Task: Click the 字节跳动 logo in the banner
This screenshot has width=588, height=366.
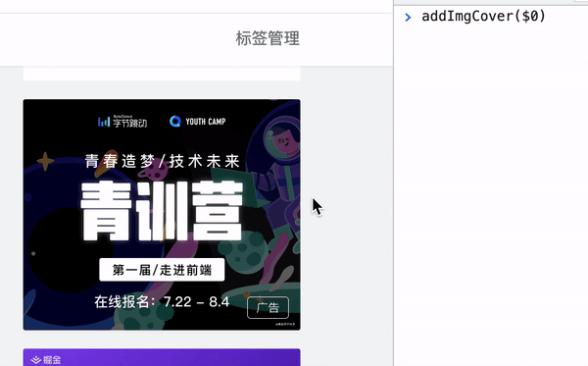Action: click(122, 122)
